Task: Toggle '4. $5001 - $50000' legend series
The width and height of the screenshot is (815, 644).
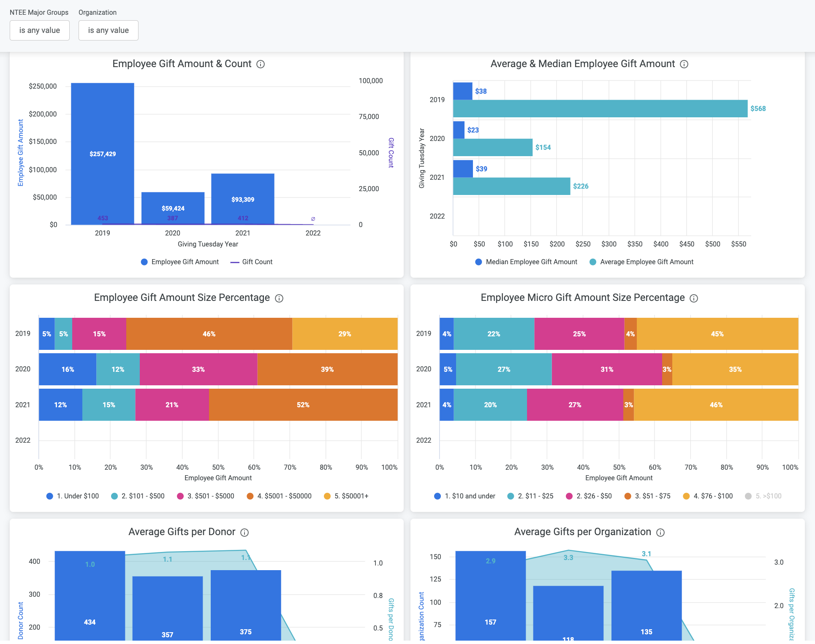Action: (279, 496)
